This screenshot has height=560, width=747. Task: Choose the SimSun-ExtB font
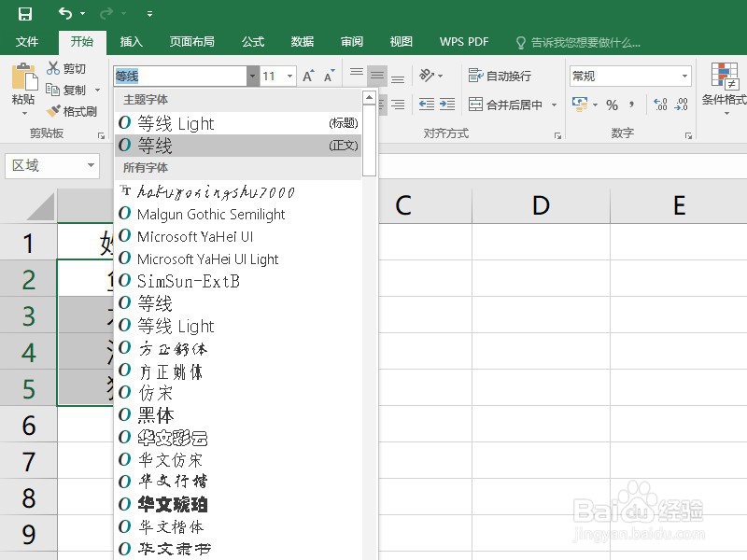pyautogui.click(x=238, y=281)
